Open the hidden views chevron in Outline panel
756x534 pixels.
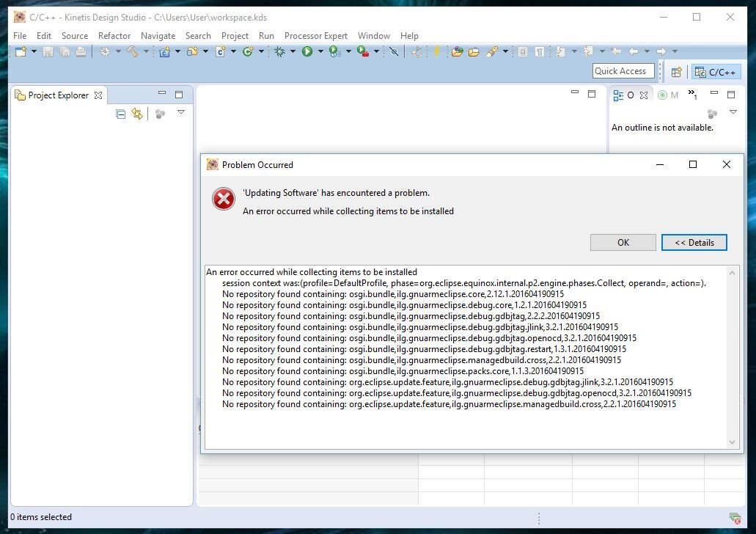[x=693, y=95]
